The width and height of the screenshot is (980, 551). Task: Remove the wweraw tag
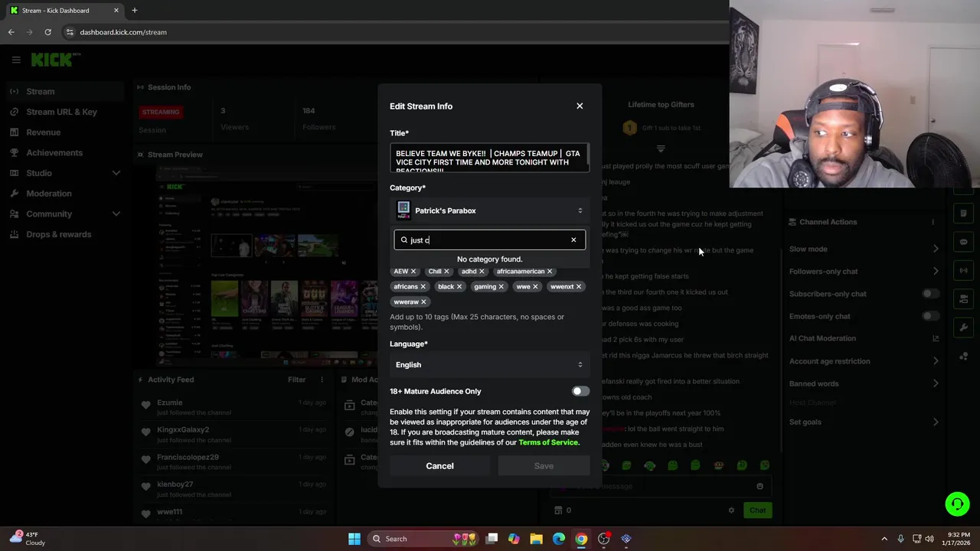click(x=423, y=302)
